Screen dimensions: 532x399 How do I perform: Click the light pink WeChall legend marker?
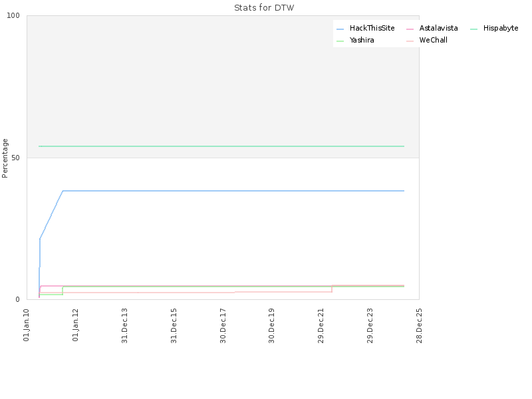click(410, 41)
